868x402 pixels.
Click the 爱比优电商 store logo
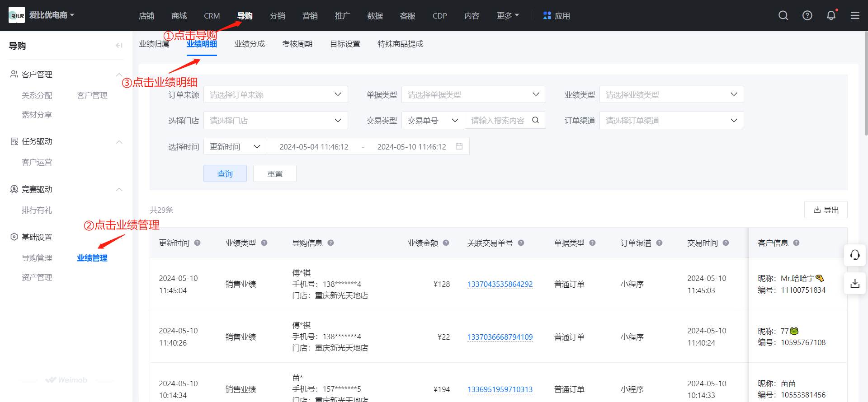coord(17,15)
